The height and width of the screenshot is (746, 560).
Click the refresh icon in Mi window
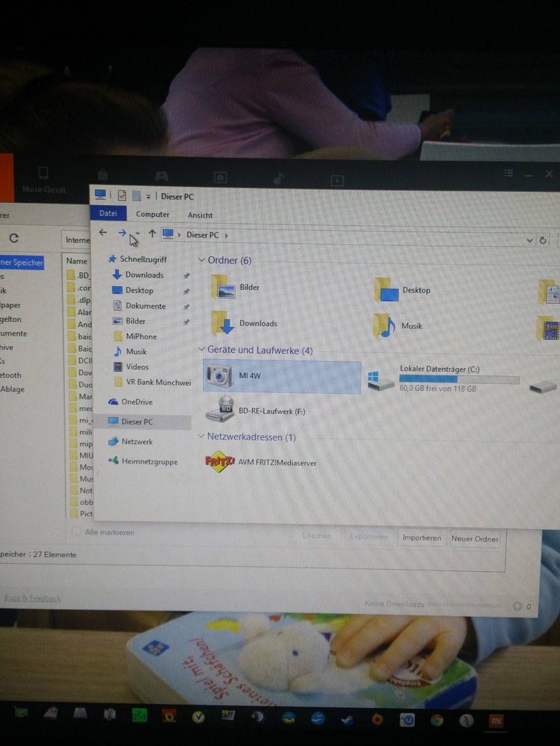[x=14, y=238]
